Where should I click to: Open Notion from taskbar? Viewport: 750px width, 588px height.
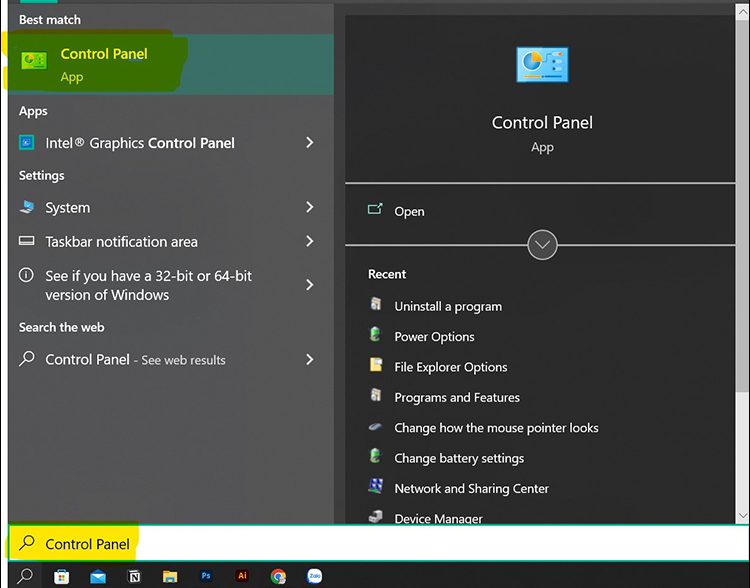click(134, 577)
